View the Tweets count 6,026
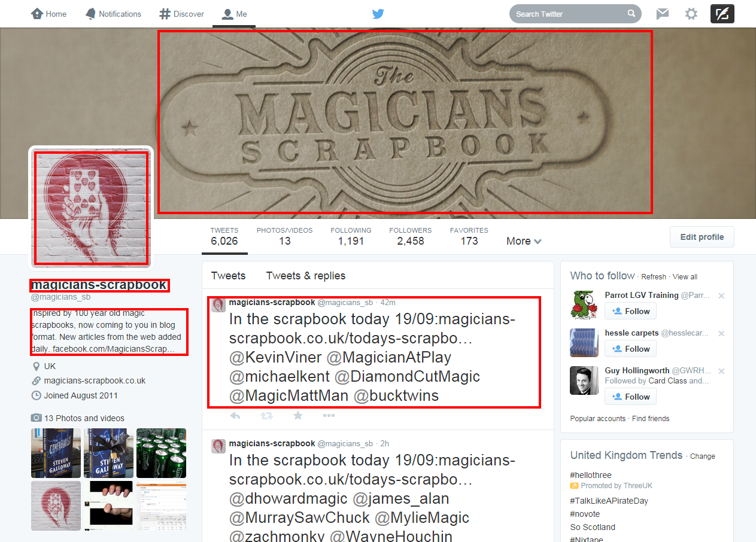This screenshot has height=542, width=756. [224, 236]
